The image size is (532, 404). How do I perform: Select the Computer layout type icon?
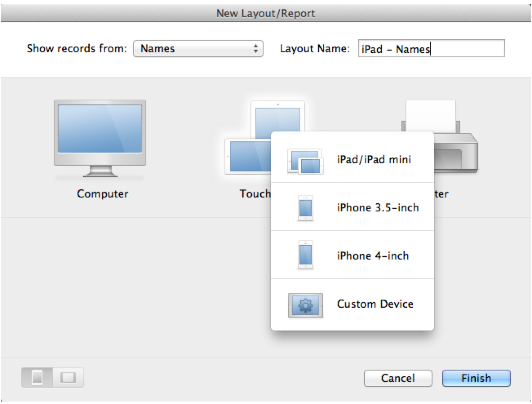coord(100,138)
